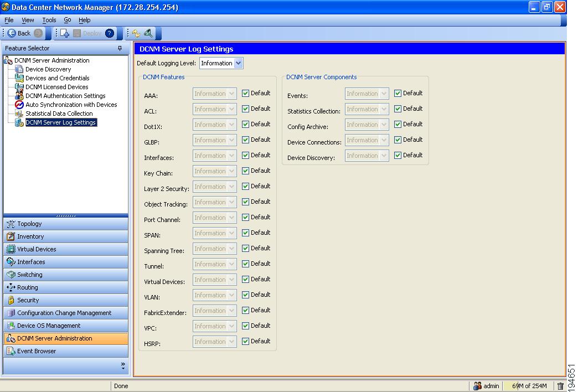Uncheck Default for Events logging
Screen dimensions: 578x392
point(397,93)
